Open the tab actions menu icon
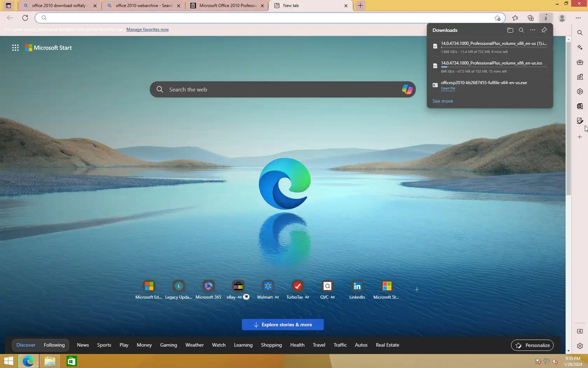 pos(8,6)
